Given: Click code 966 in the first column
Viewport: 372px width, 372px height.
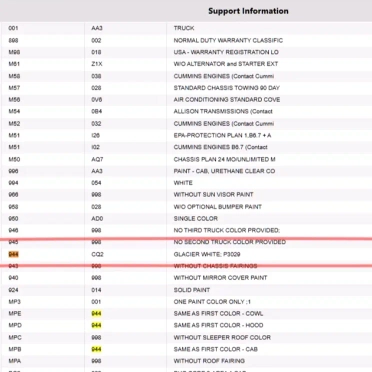Looking at the screenshot, I should pos(13,194).
